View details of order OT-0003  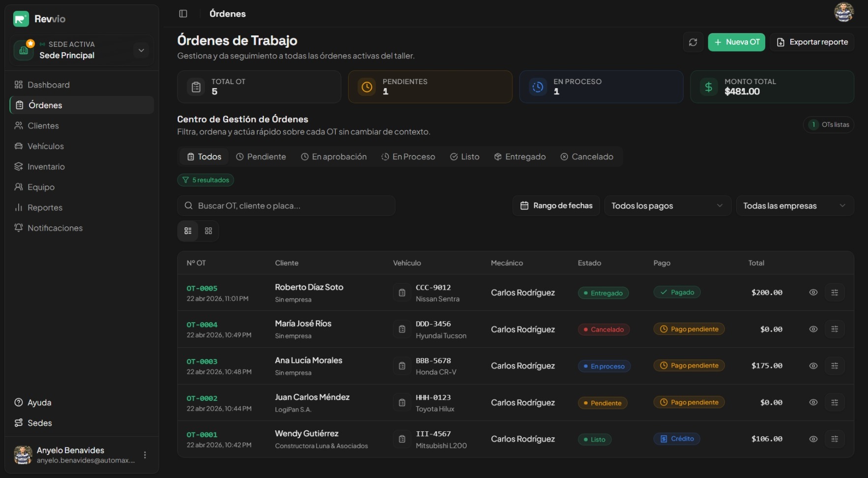pos(813,366)
